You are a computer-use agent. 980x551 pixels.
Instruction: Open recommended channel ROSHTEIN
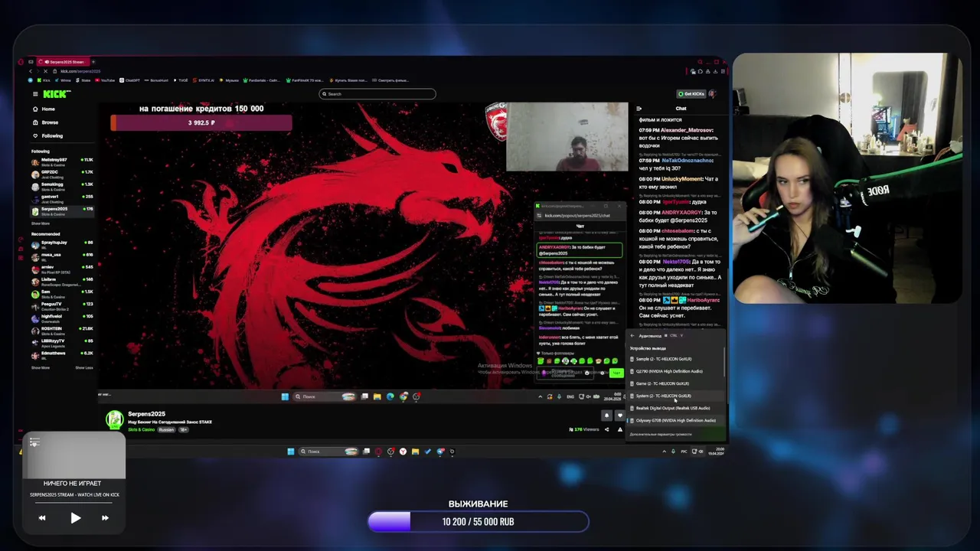(x=62, y=329)
